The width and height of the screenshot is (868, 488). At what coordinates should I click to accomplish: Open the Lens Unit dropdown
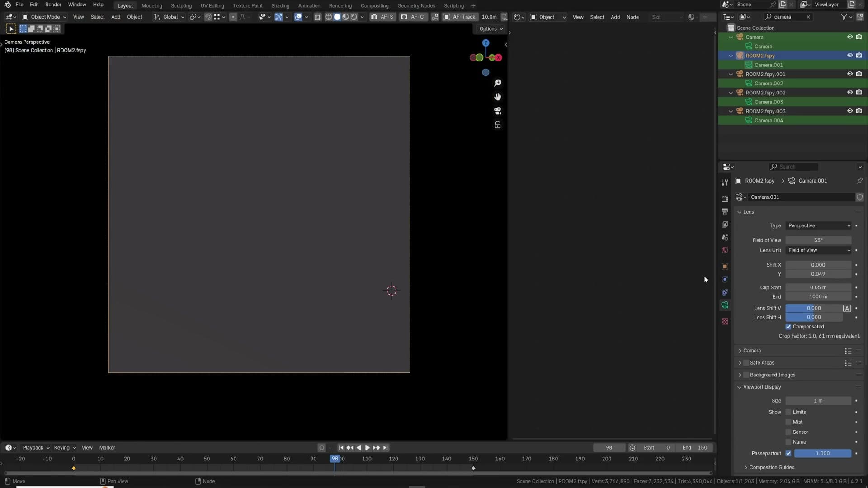[x=819, y=250]
